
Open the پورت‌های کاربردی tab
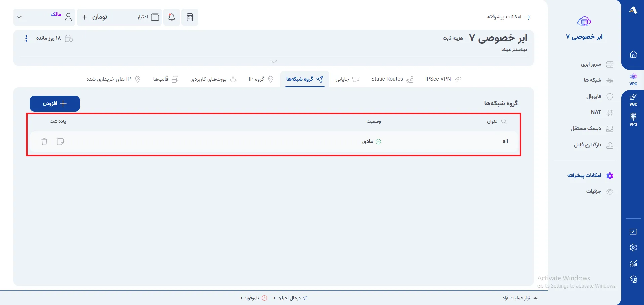pos(213,79)
